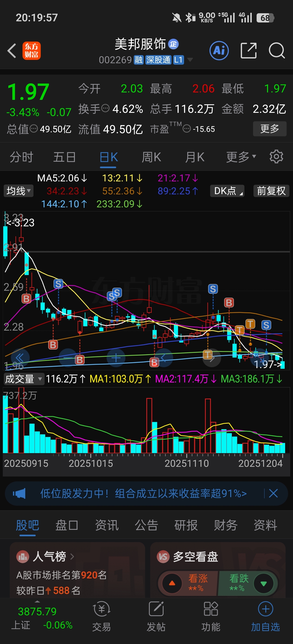Tap the 更多 quote details button

(x=270, y=129)
